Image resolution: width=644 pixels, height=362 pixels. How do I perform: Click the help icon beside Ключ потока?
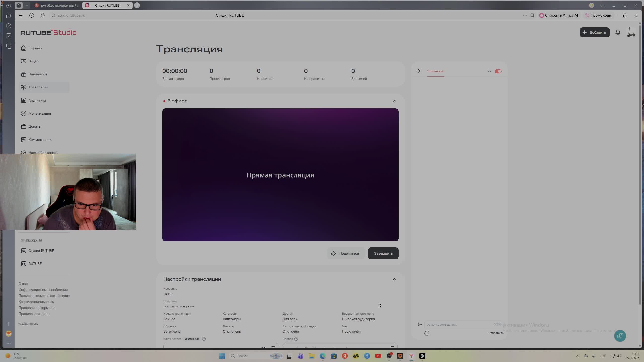pyautogui.click(x=204, y=339)
